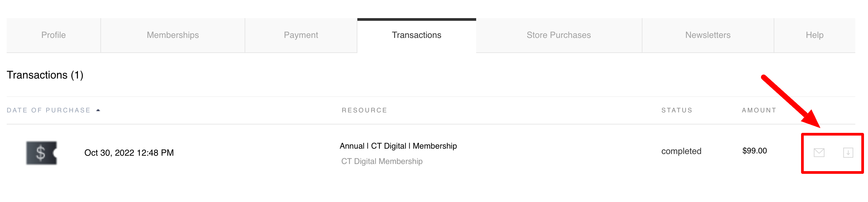The width and height of the screenshot is (868, 202).
Task: View the Newsletters tab
Action: (708, 35)
